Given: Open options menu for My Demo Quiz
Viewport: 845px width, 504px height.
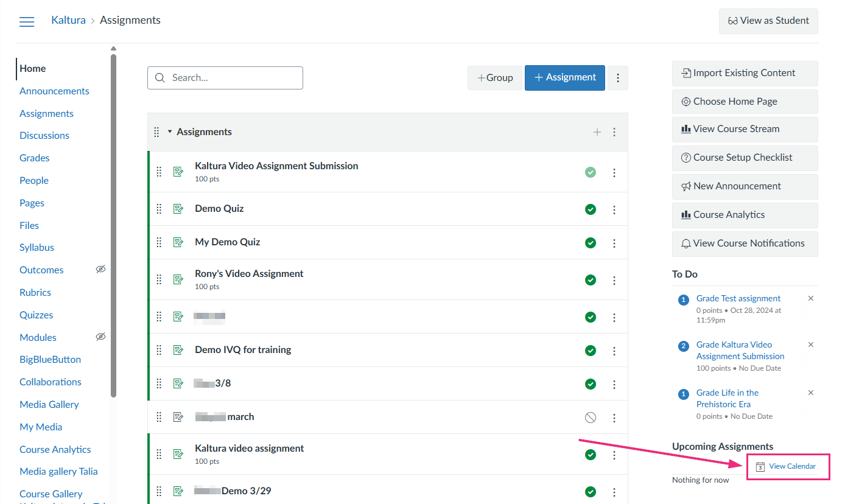Looking at the screenshot, I should point(614,243).
